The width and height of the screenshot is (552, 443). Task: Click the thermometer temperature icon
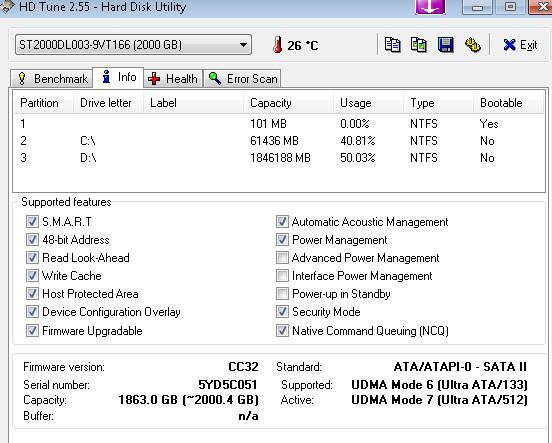coord(277,45)
